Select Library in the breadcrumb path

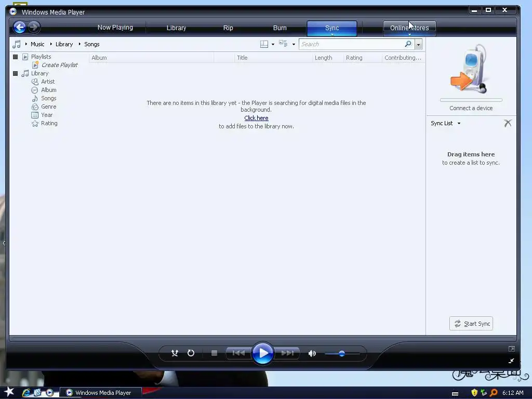pyautogui.click(x=64, y=44)
